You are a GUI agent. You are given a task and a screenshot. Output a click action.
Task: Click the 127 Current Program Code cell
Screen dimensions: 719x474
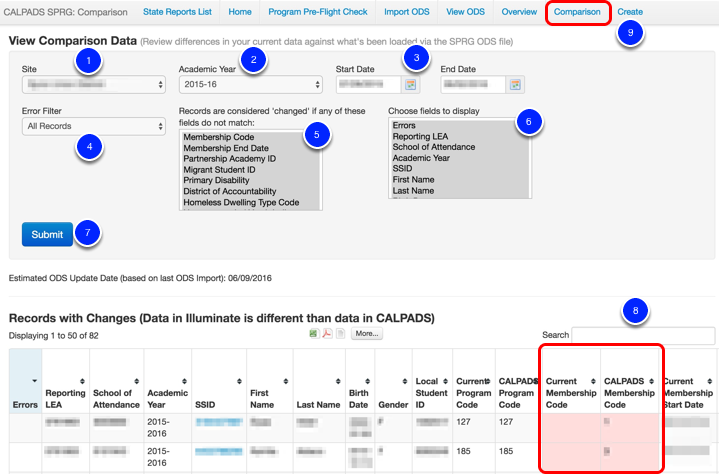coord(474,428)
